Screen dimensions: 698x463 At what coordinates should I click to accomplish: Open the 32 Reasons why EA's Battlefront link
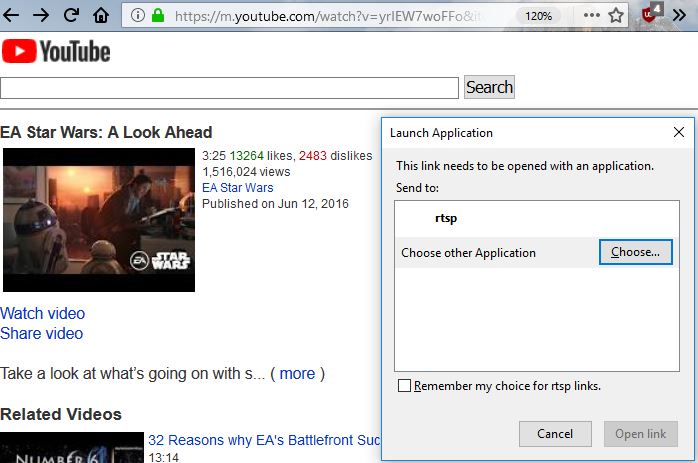[x=264, y=440]
